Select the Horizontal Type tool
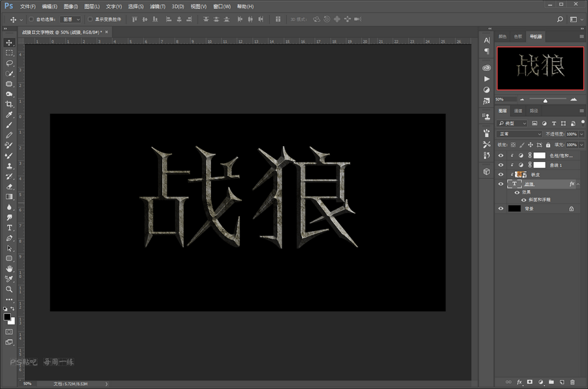This screenshot has width=588, height=389. (x=9, y=228)
